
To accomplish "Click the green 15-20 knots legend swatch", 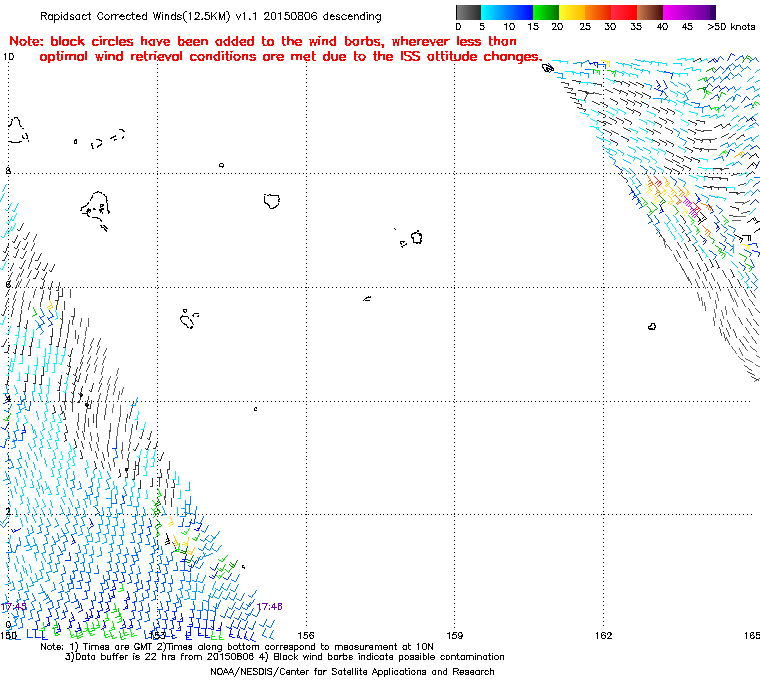I will pyautogui.click(x=546, y=12).
